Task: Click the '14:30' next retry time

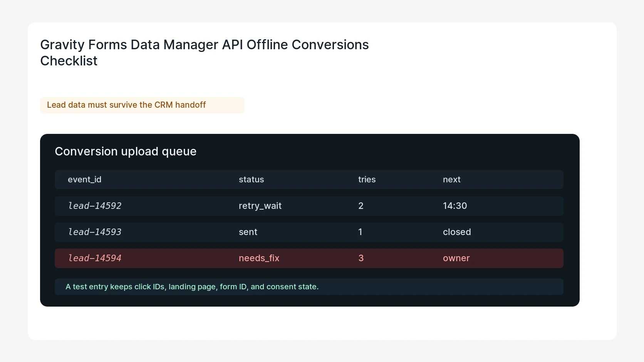Action: pos(455,206)
